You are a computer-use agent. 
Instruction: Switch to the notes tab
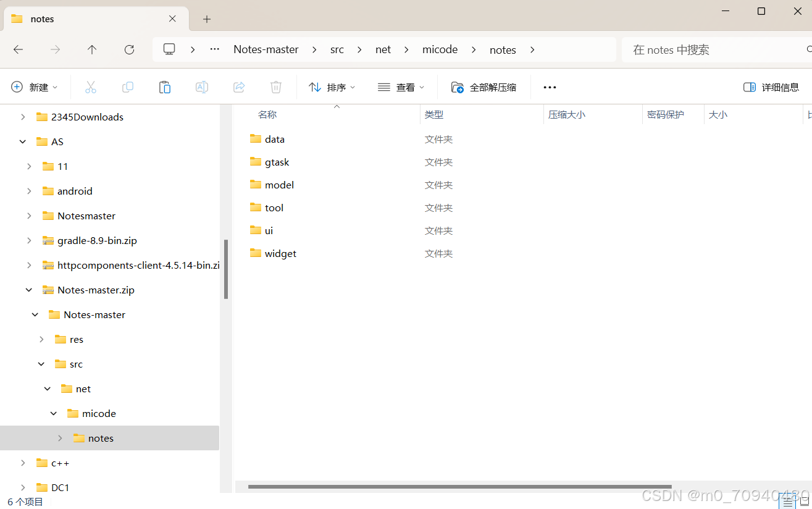(93, 19)
